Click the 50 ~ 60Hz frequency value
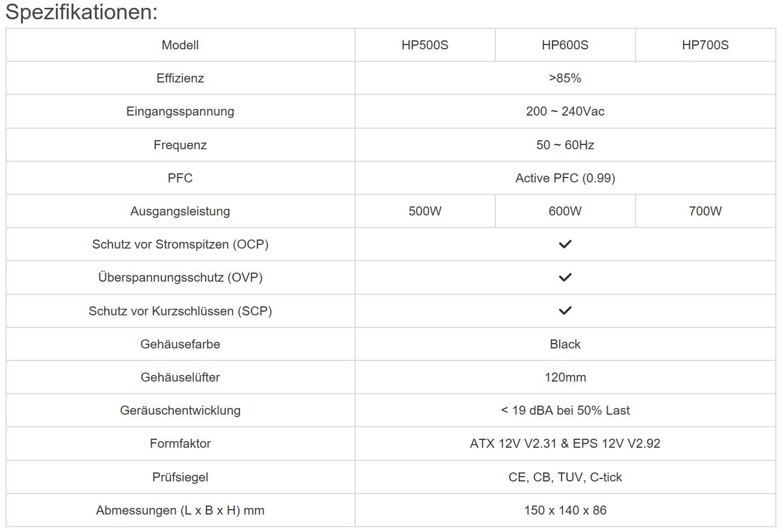Viewport: 783px width, 532px height. tap(565, 145)
